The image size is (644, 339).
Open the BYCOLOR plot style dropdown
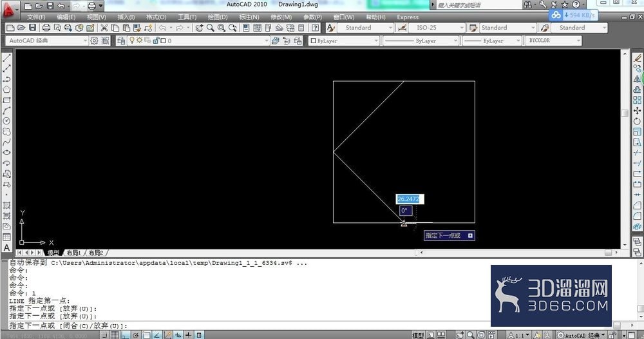[x=553, y=41]
